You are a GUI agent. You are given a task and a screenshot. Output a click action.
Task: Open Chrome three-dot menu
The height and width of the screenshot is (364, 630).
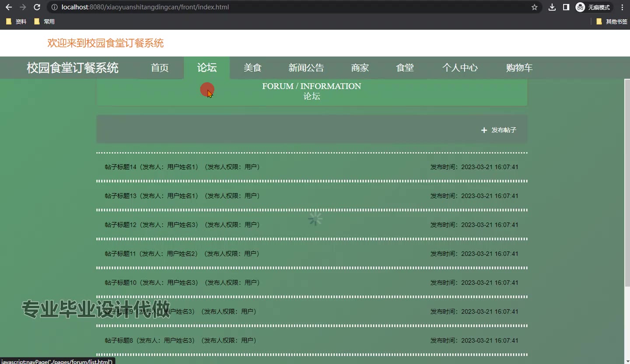click(x=622, y=7)
